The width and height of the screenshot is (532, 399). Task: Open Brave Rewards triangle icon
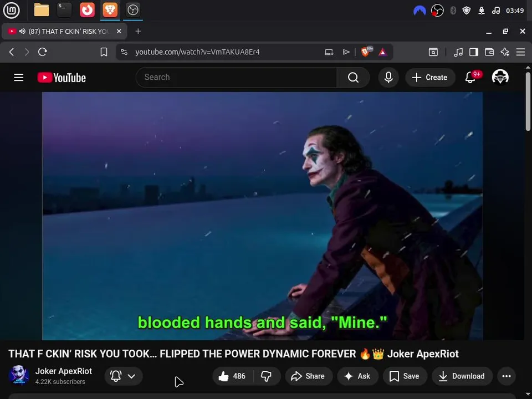383,52
